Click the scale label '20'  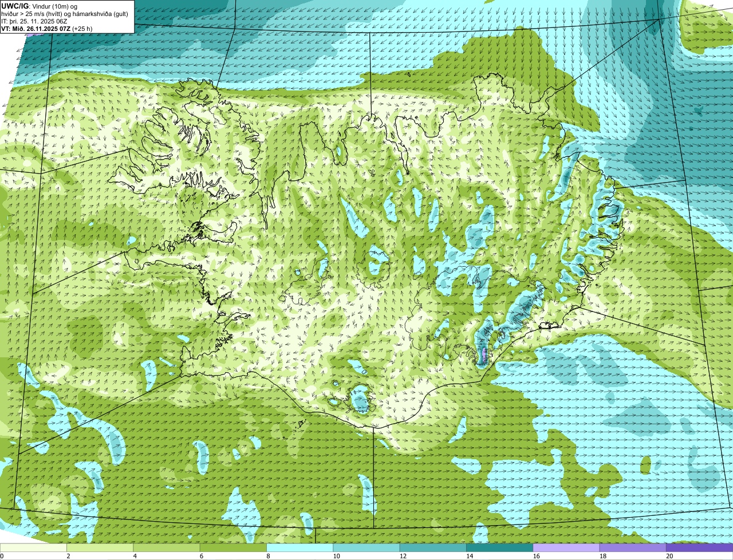669,556
